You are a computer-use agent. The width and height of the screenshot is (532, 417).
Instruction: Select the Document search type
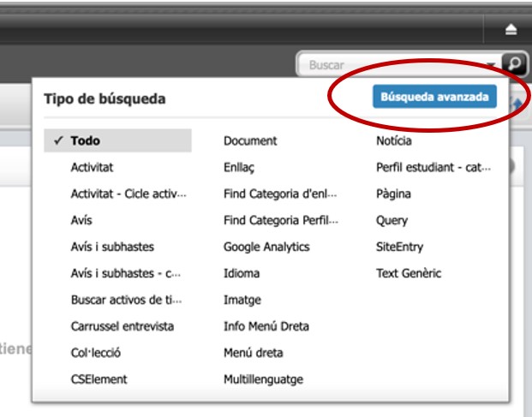(x=250, y=141)
